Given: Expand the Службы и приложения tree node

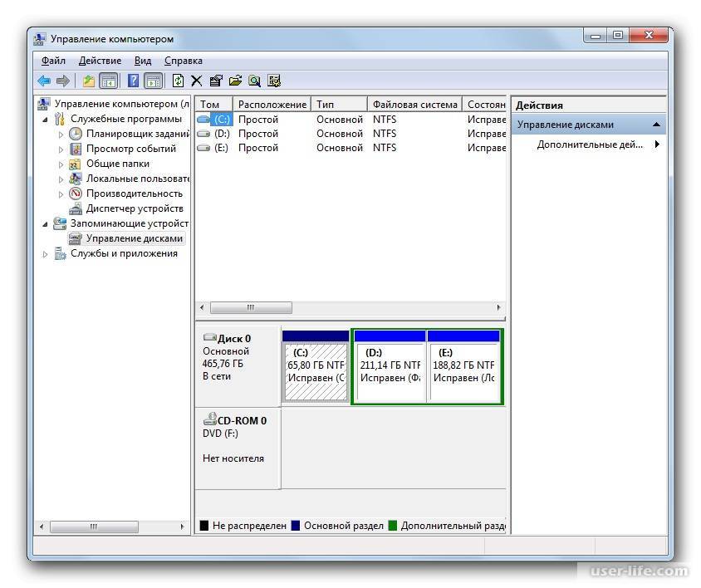Looking at the screenshot, I should coord(46,254).
